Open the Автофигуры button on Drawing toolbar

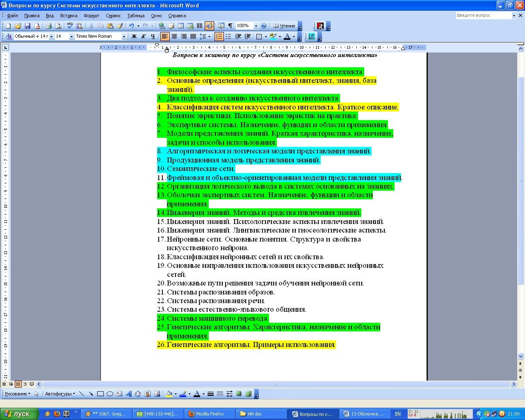60,394
